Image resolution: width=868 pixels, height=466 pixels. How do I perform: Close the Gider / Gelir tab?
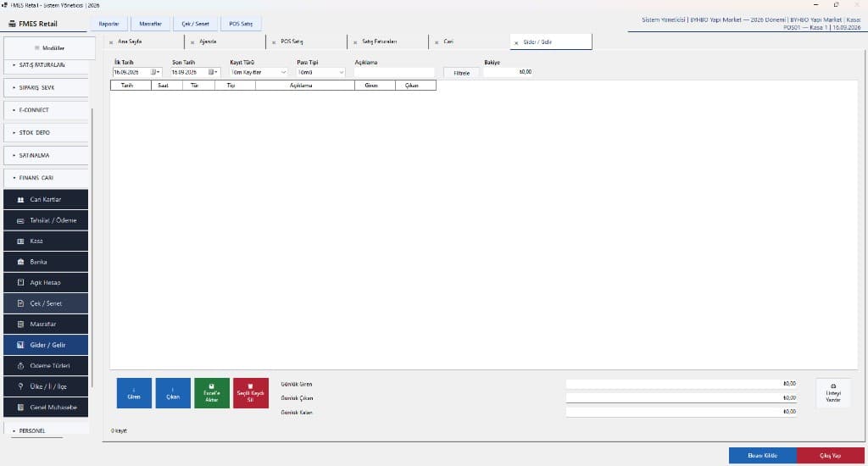pyautogui.click(x=516, y=42)
